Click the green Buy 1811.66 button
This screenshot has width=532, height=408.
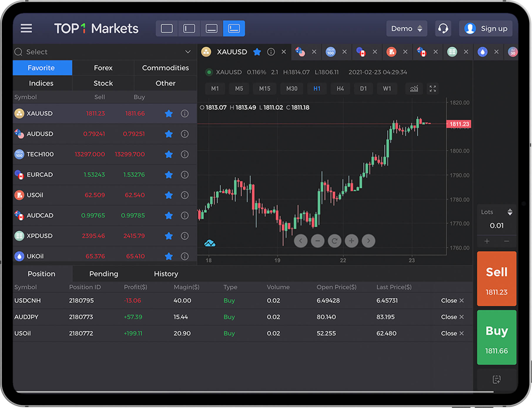(x=496, y=338)
